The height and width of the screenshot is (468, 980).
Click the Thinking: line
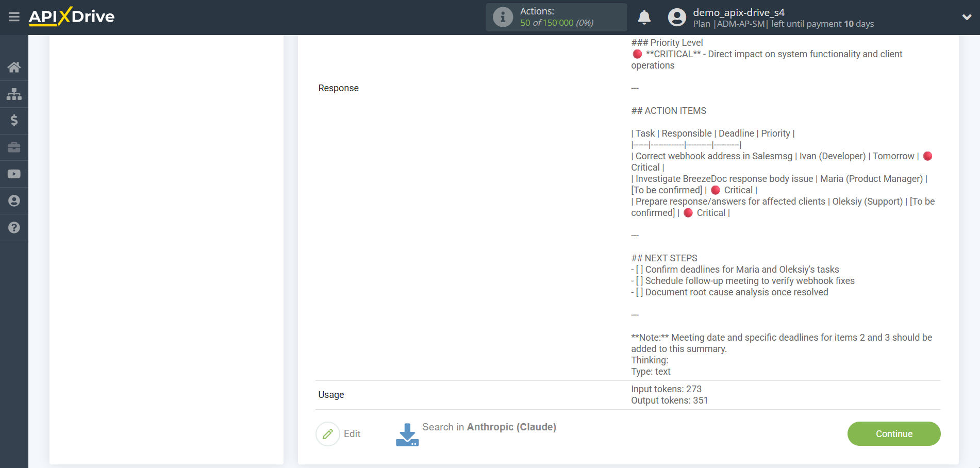click(x=650, y=360)
